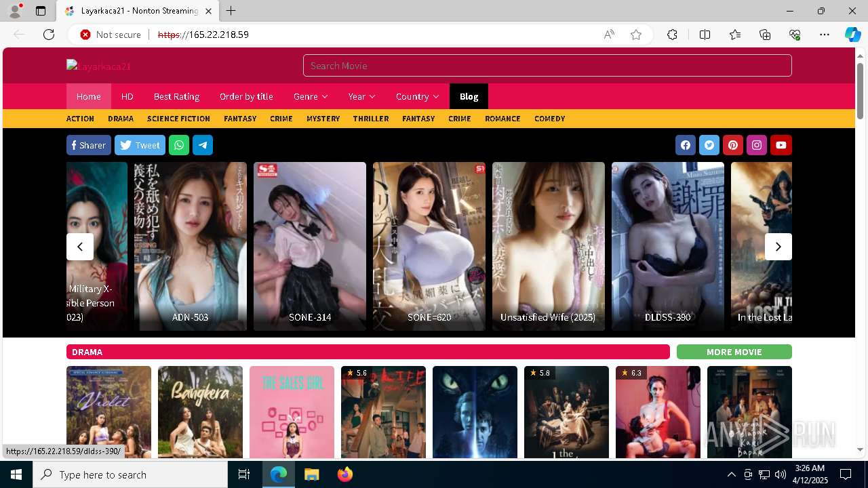Open the Facebook social page icon
Viewport: 868px width, 488px height.
[686, 145]
